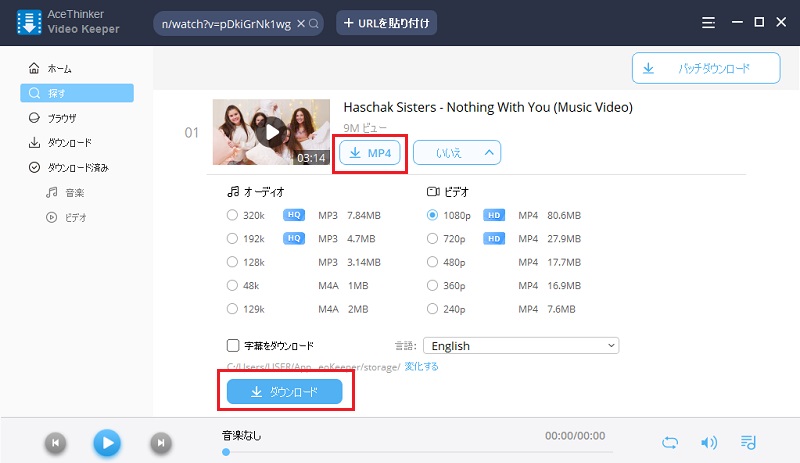800x463 pixels.
Task: Select 129k M4A audio option
Action: [x=232, y=309]
